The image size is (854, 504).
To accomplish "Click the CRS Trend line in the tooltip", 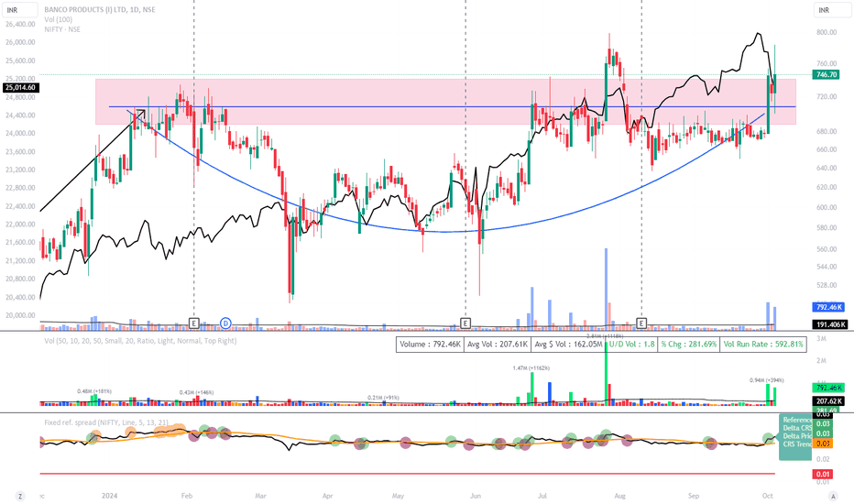I will 797,444.
